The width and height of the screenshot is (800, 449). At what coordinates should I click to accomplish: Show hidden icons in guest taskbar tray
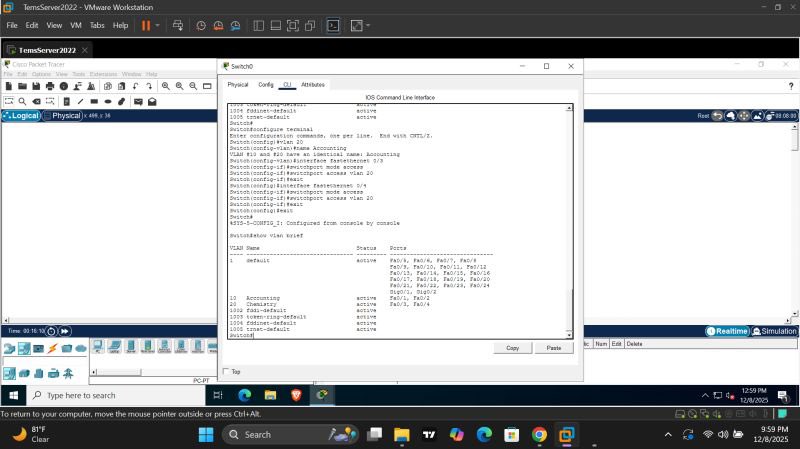point(705,395)
